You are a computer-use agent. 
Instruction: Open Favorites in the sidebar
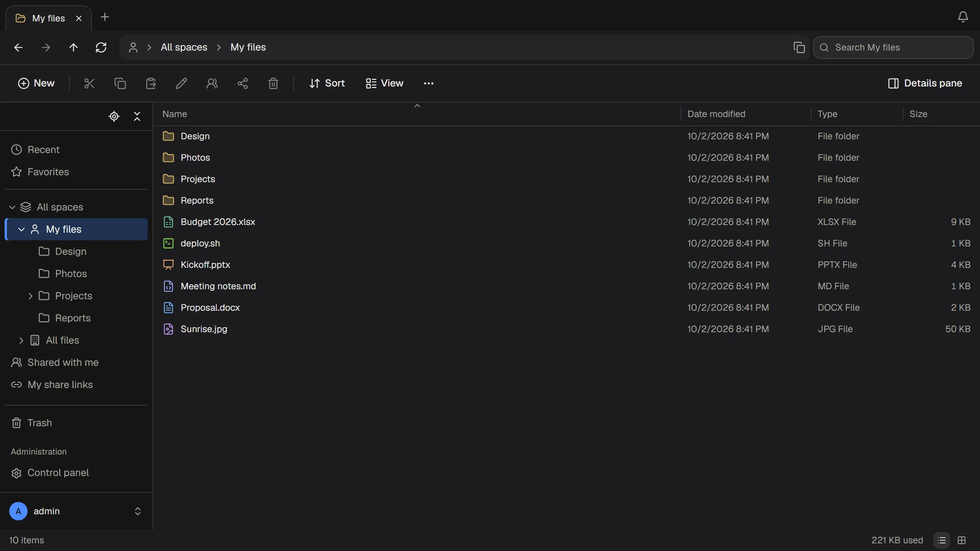point(76,172)
